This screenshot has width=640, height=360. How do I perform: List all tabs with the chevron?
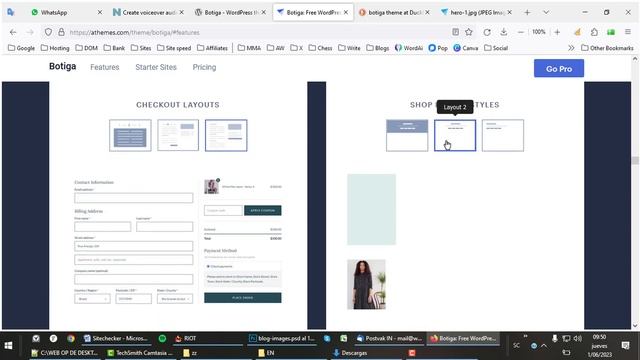point(546,12)
